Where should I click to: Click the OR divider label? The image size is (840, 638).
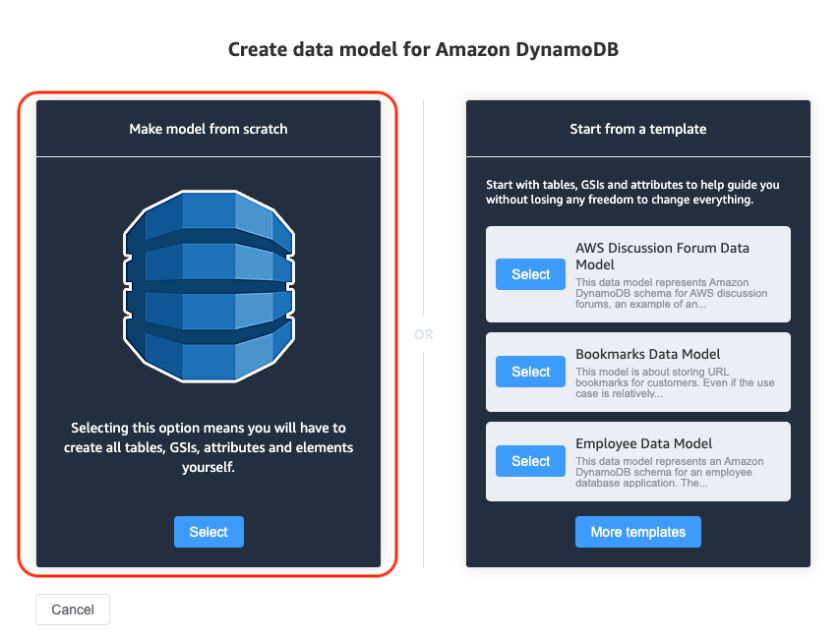click(423, 334)
